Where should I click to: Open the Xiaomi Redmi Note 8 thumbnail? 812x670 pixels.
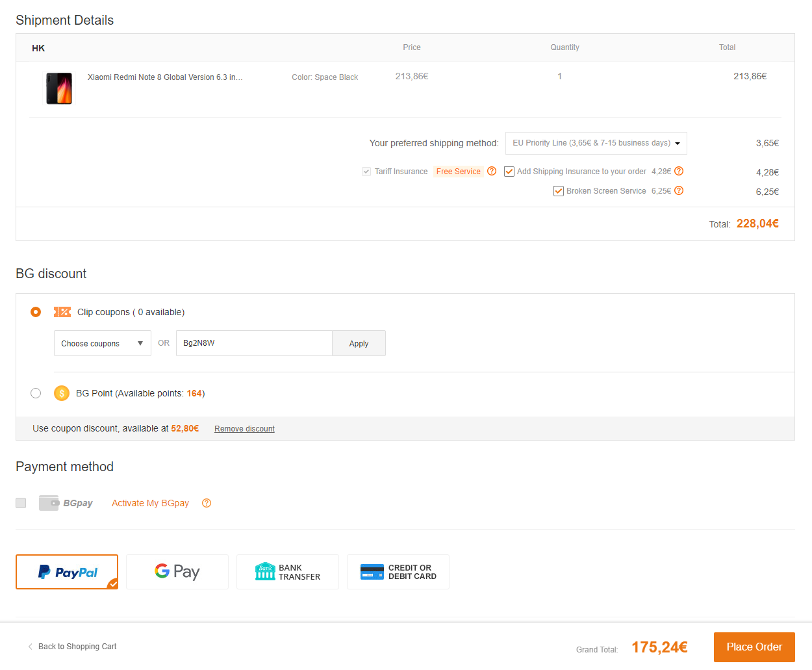(59, 88)
